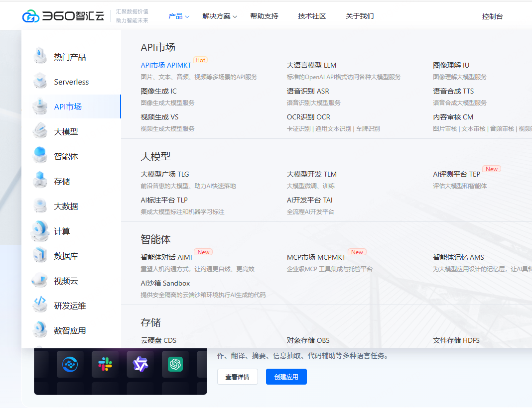
Task: Click the 研发运维 code icon
Action: 40,305
